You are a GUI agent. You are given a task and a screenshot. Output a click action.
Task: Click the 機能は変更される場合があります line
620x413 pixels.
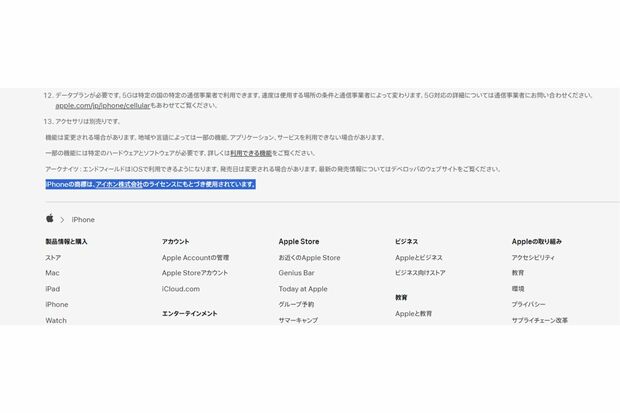tap(215, 137)
